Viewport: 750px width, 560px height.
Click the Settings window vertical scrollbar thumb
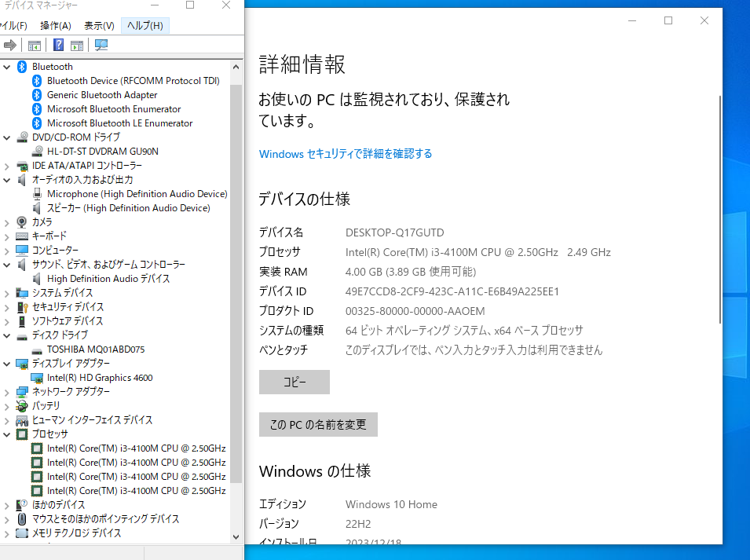pyautogui.click(x=720, y=210)
